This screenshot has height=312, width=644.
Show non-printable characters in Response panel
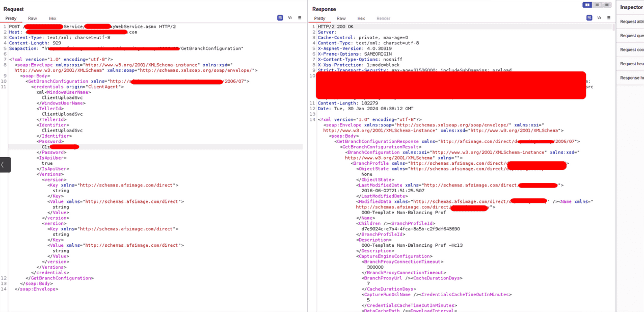pos(599,18)
